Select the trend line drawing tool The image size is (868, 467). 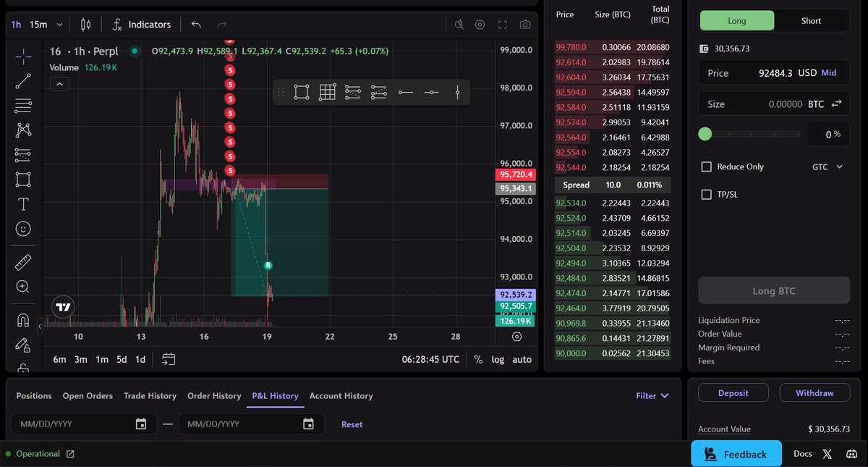point(23,81)
